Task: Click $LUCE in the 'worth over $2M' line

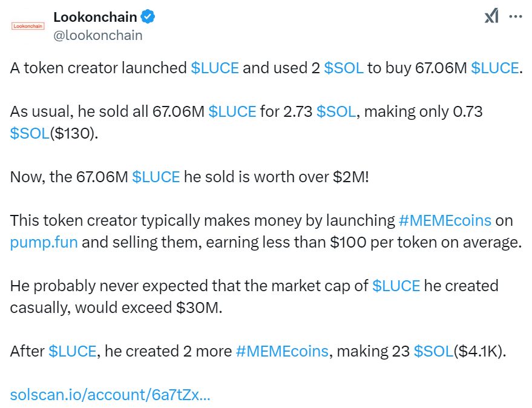Action: (156, 177)
